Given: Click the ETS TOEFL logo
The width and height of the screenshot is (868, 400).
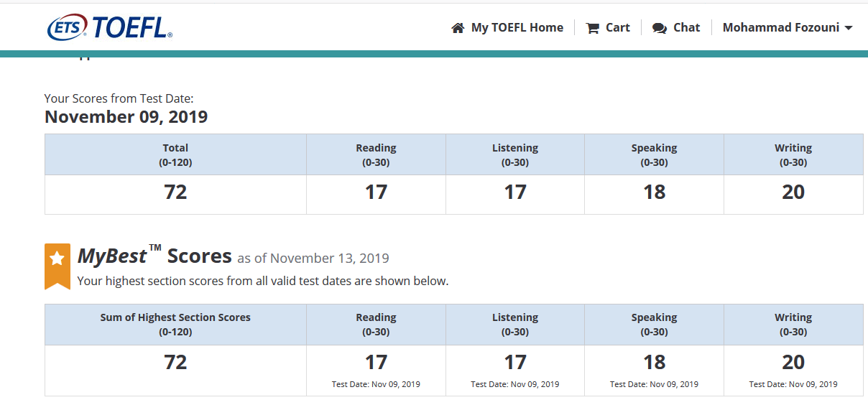Looking at the screenshot, I should tap(109, 27).
